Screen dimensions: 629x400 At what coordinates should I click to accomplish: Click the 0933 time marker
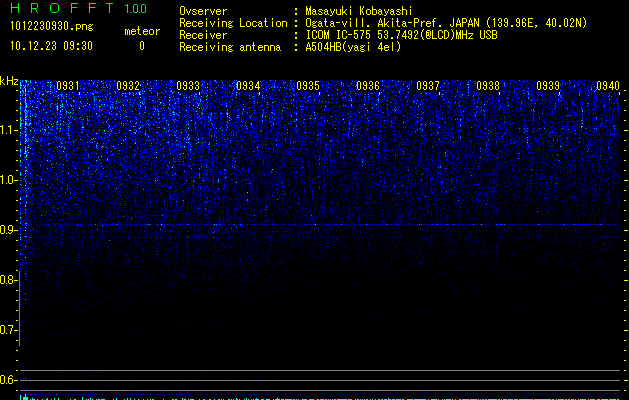pos(188,86)
